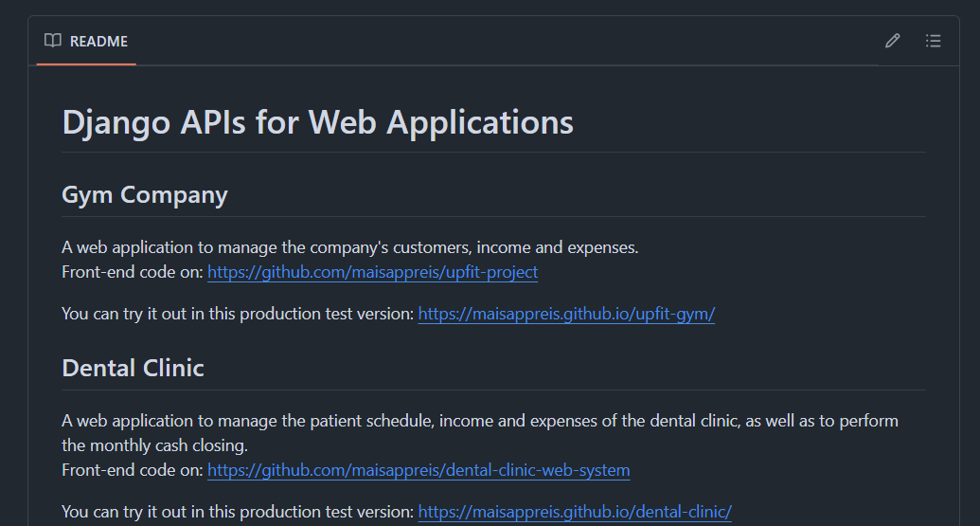Click 'You can try it out' text in Dental section

tap(238, 512)
